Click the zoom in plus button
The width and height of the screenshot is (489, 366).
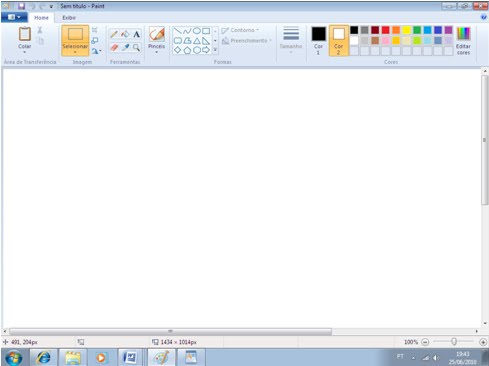(x=483, y=342)
